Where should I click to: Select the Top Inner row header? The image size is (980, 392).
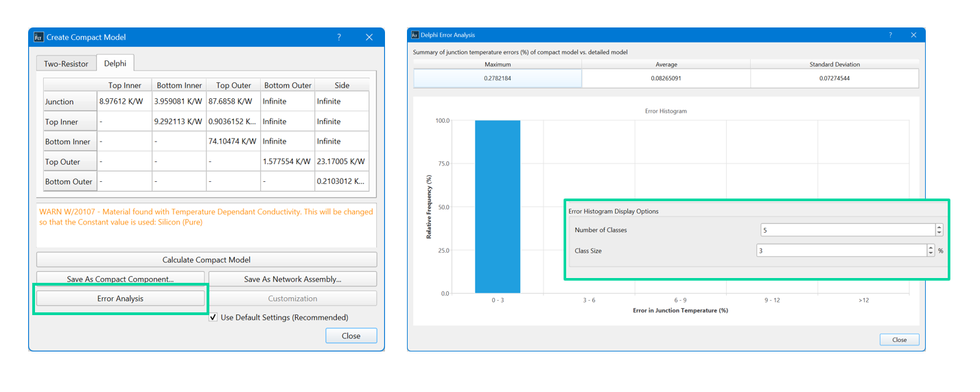tap(70, 122)
